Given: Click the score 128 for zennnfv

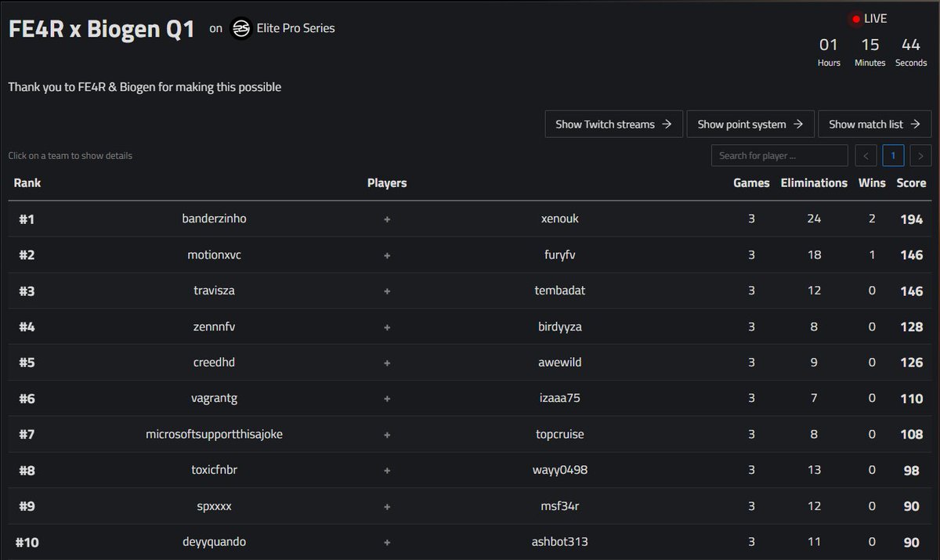Looking at the screenshot, I should coord(912,327).
